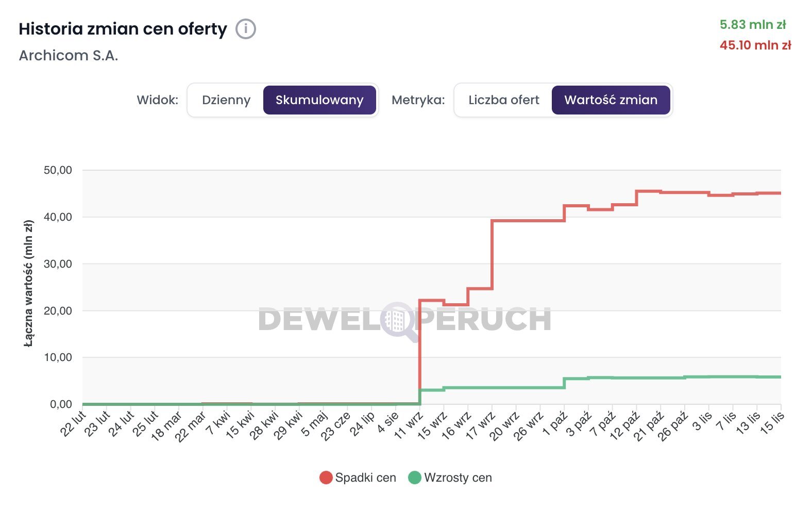Click the green Wzrosty cen legend dot

pos(415,478)
